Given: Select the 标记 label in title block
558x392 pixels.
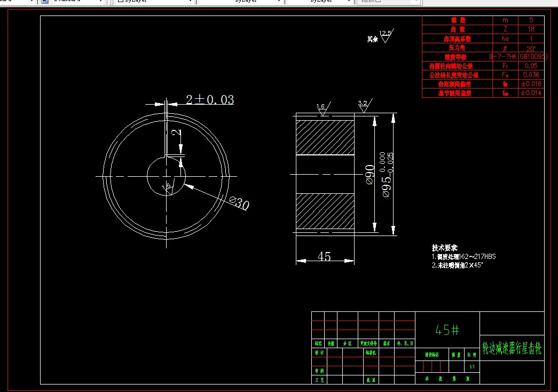Looking at the screenshot, I should (x=318, y=343).
